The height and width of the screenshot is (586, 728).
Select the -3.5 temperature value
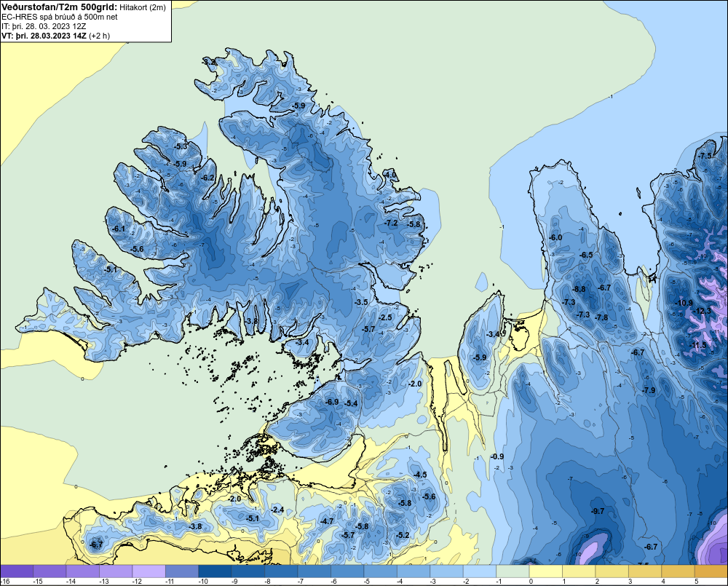point(361,302)
